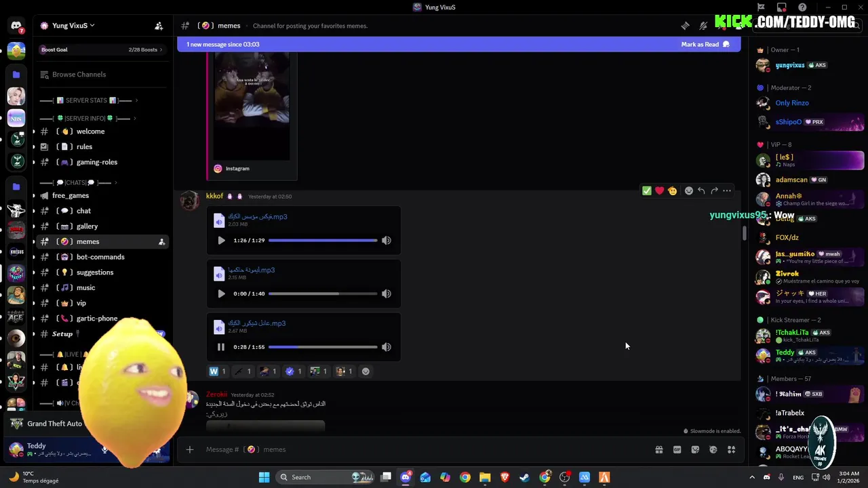The height and width of the screenshot is (488, 868).
Task: Open the vip channel
Action: 102,303
